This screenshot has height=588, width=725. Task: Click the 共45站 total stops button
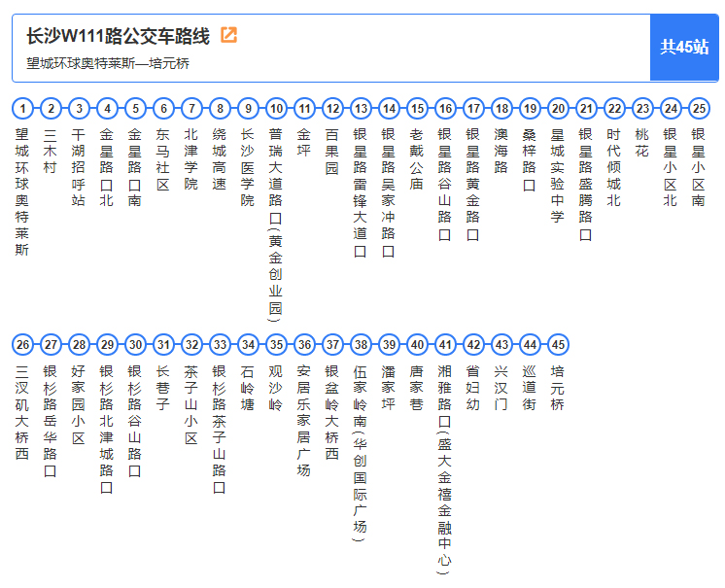point(684,47)
